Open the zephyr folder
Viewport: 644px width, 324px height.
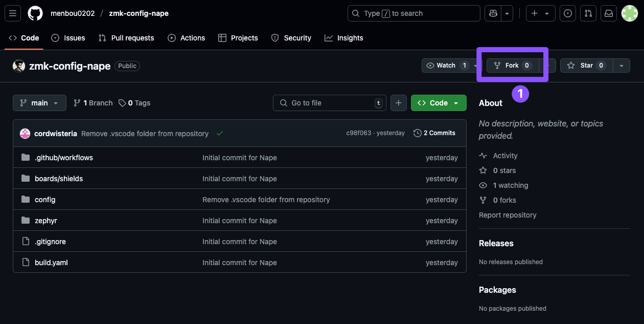coord(46,221)
